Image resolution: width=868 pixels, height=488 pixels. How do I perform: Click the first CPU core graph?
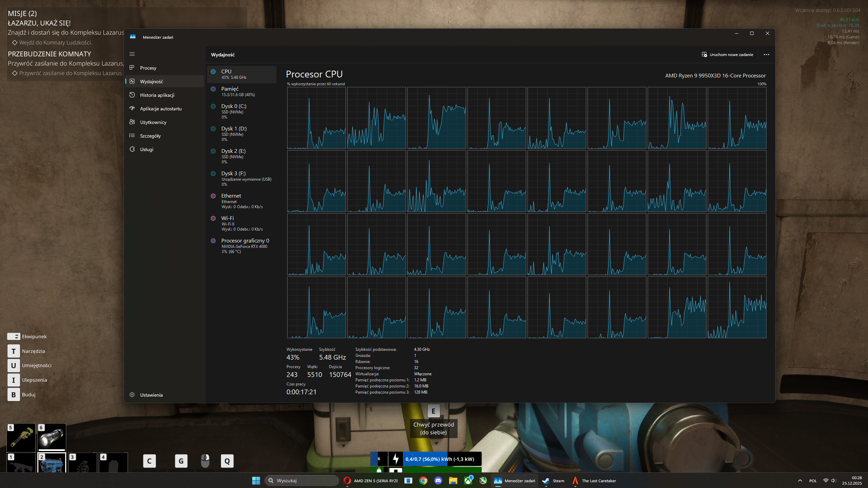(x=316, y=118)
